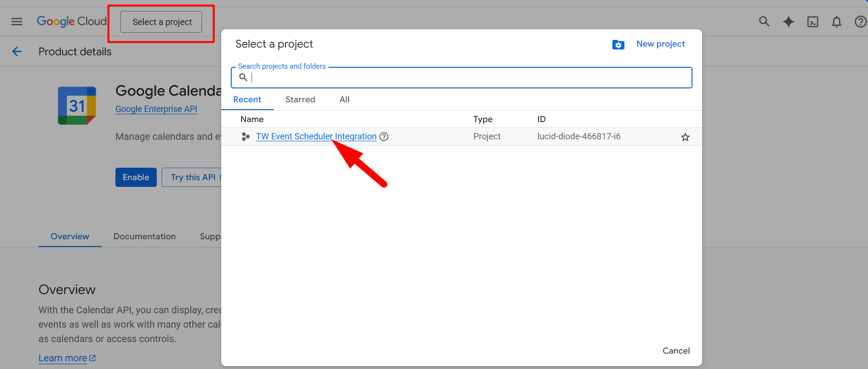Click the Project type cell

point(487,136)
